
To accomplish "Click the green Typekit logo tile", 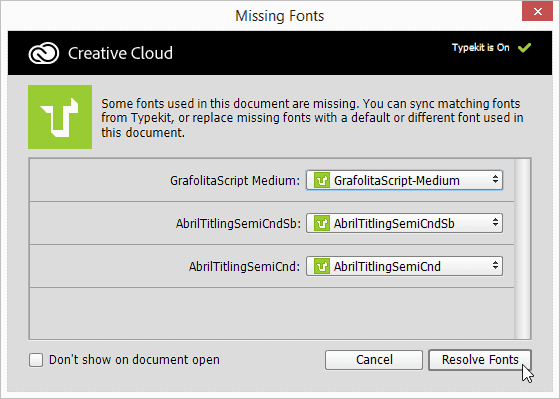I will point(60,117).
